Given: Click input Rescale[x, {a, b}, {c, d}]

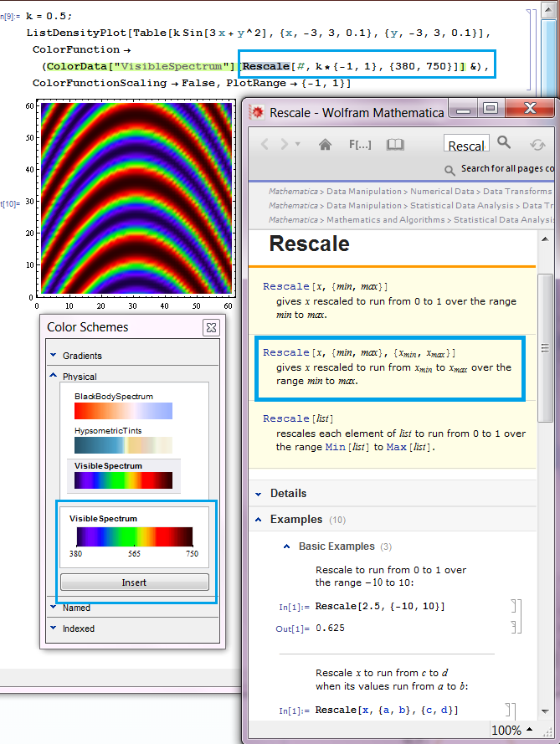Looking at the screenshot, I should [386, 710].
